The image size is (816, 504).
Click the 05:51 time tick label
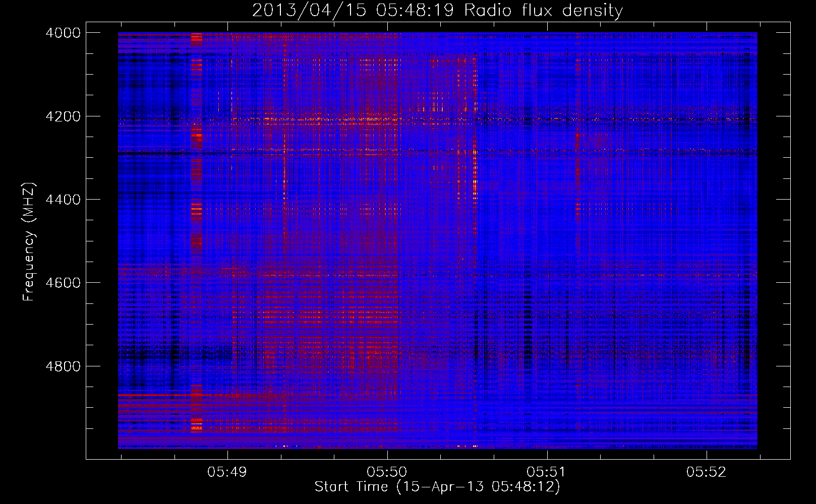(x=547, y=472)
